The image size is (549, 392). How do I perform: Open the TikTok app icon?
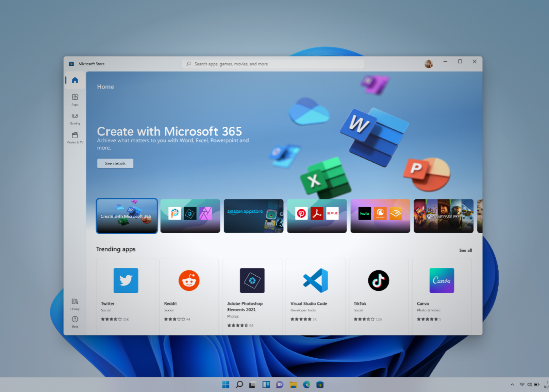pyautogui.click(x=378, y=280)
